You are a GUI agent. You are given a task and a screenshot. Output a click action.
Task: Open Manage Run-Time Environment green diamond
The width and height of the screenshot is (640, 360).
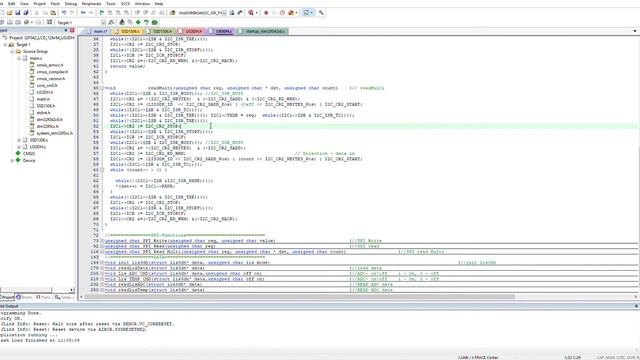click(138, 22)
